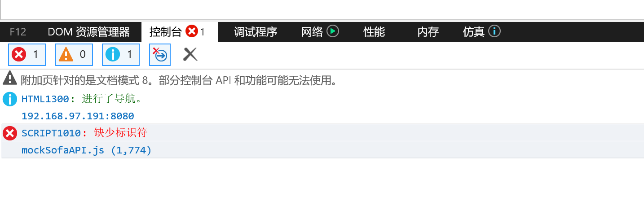Click the 192.168.97.191:8080 link

coord(78,116)
